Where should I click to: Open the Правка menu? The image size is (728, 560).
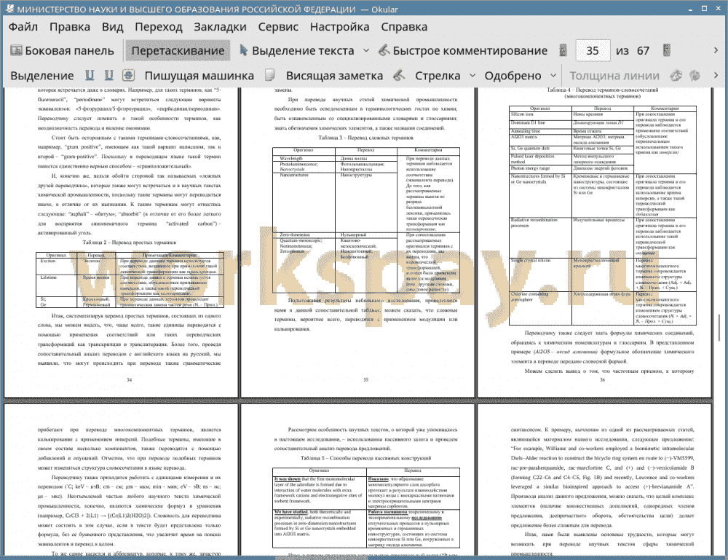(70, 27)
